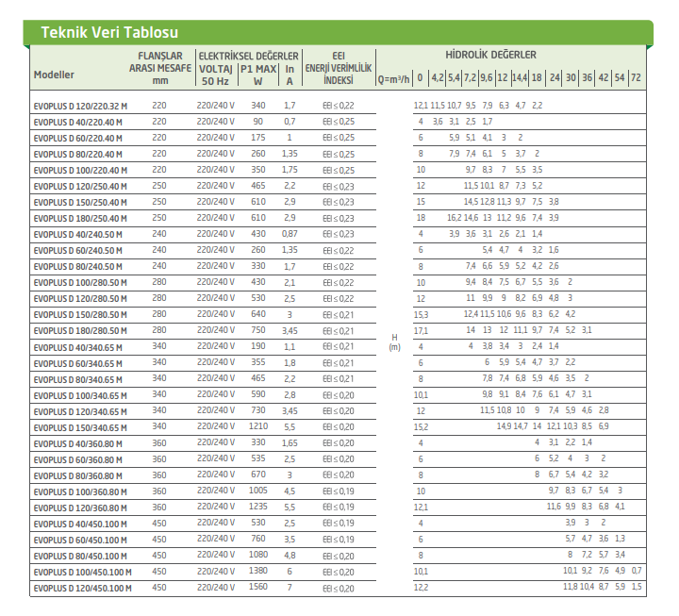Click P1 MAX value '1380'
The width and height of the screenshot is (679, 616).
click(x=258, y=571)
